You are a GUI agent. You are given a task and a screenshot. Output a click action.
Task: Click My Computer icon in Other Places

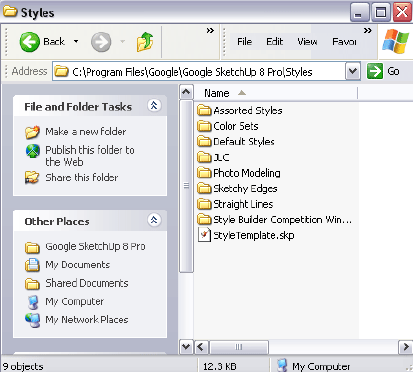[33, 302]
